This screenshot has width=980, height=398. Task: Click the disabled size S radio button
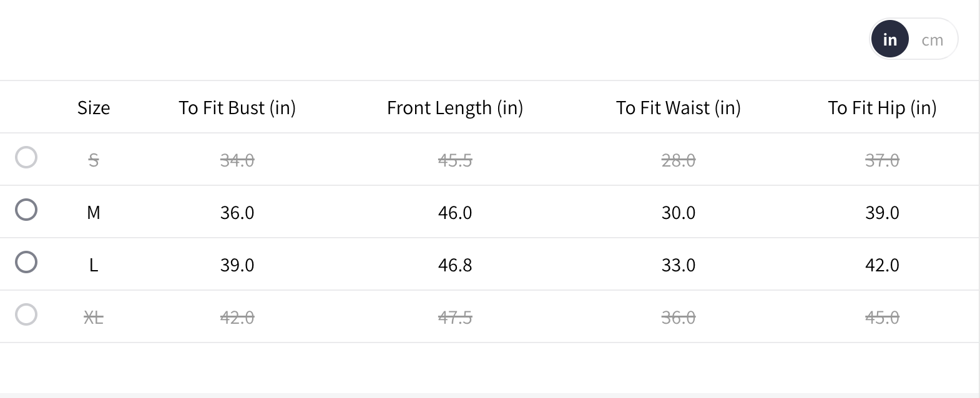tap(26, 157)
